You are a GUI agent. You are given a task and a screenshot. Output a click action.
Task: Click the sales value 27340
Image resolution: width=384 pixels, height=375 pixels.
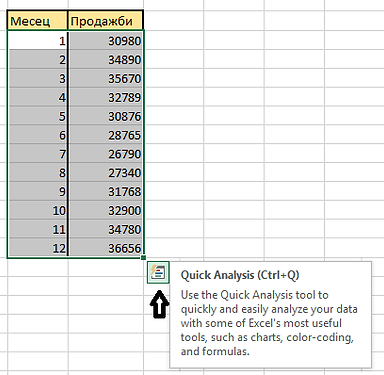106,172
